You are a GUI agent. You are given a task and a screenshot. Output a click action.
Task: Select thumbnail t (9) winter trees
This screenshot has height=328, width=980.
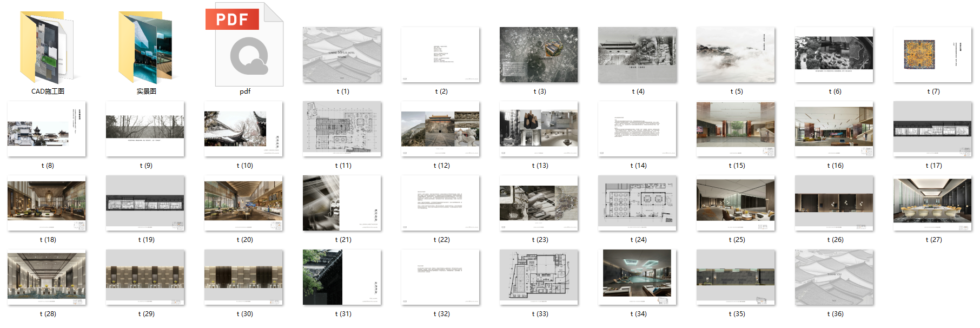[x=145, y=129]
